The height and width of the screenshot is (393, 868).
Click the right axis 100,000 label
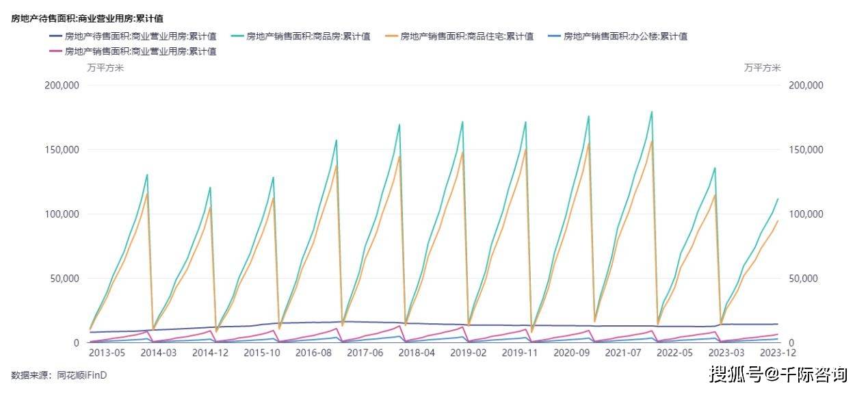point(806,214)
